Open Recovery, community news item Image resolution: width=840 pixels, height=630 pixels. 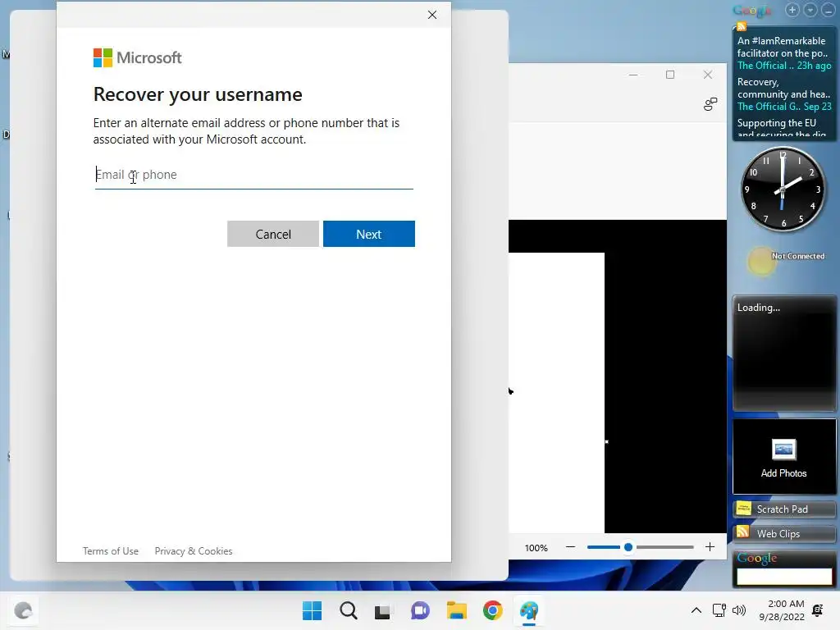(783, 94)
